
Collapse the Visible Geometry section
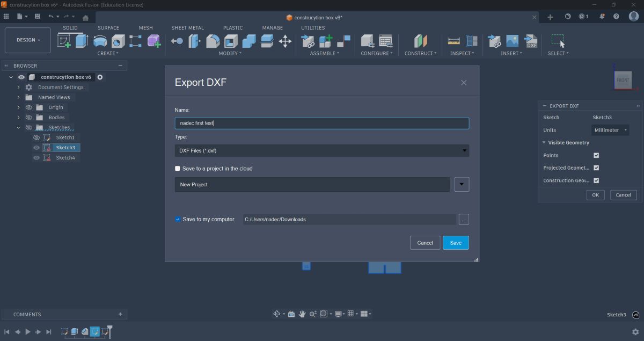click(x=544, y=142)
